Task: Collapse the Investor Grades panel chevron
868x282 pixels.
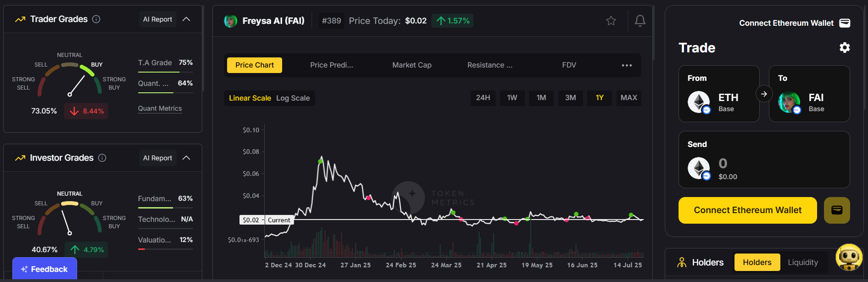Action: pos(186,158)
